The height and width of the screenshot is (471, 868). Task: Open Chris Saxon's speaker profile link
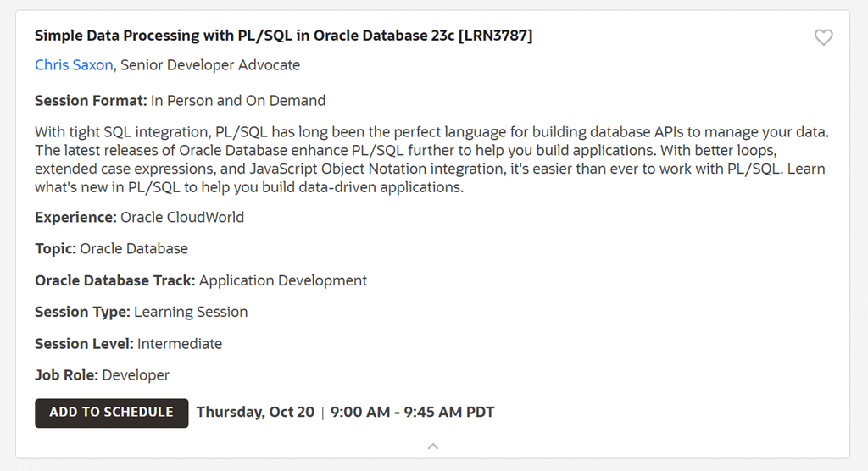(74, 65)
